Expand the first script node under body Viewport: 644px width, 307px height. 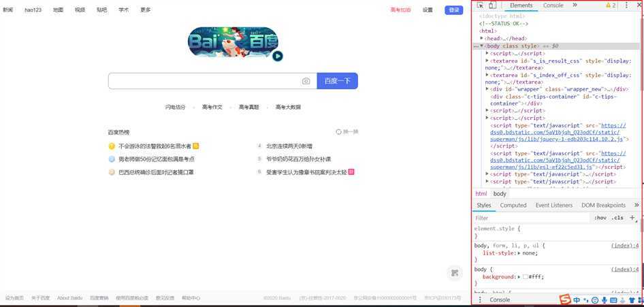pos(487,53)
